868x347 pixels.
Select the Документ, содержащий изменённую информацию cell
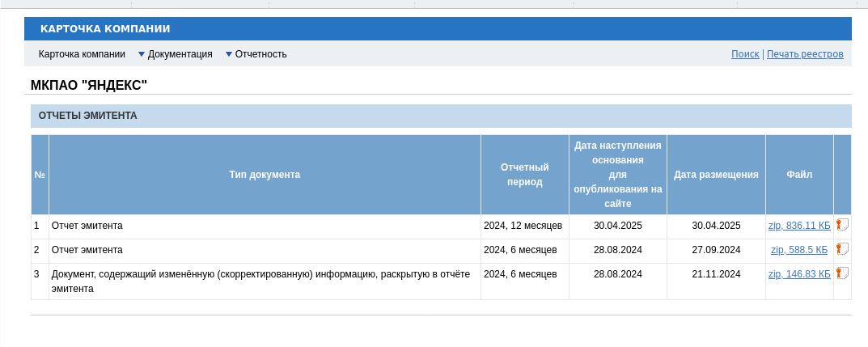(265, 281)
